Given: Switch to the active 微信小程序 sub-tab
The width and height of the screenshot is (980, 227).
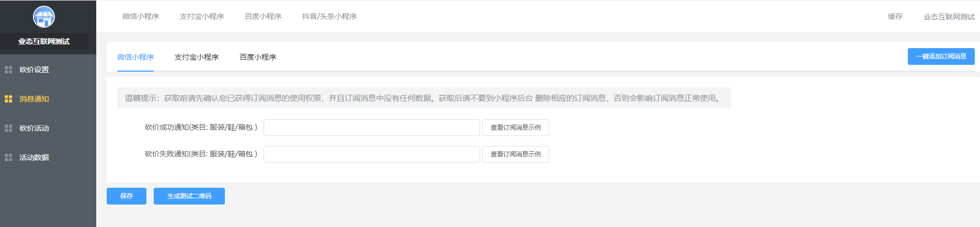Looking at the screenshot, I should point(135,57).
